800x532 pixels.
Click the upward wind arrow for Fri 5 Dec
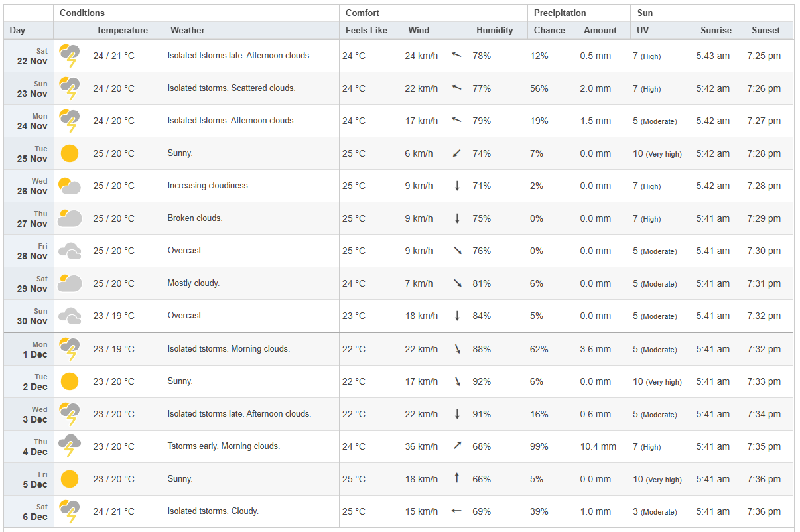coord(457,478)
